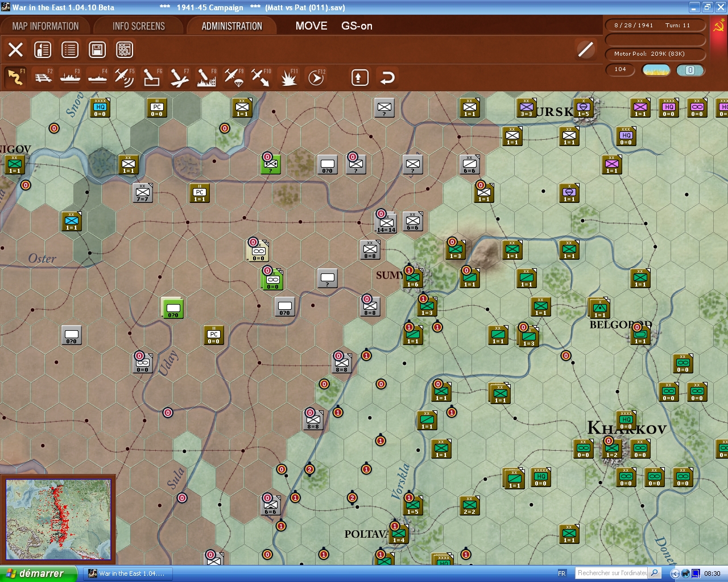The image size is (728, 582).
Task: Select the F1 move mode icon
Action: point(15,77)
